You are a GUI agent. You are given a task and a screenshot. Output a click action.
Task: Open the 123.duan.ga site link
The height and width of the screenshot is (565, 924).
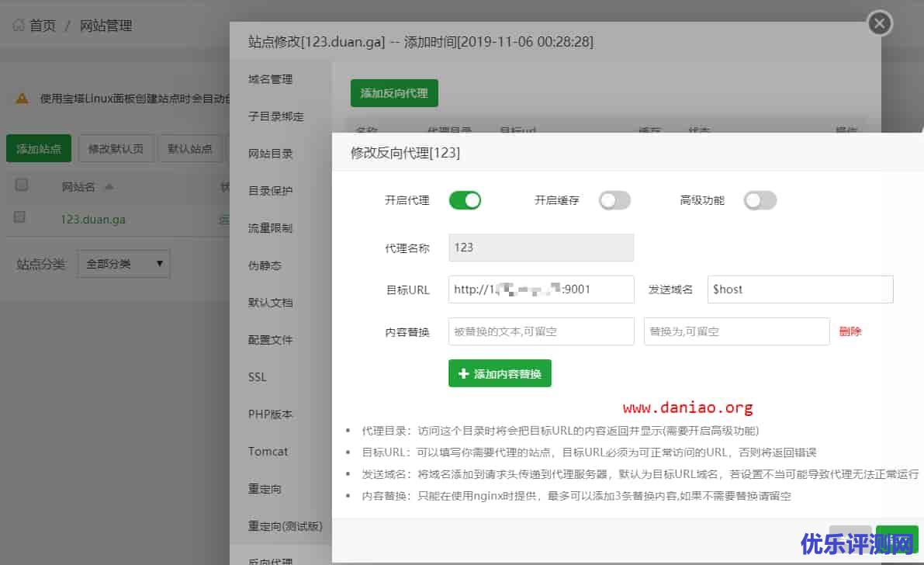[93, 219]
